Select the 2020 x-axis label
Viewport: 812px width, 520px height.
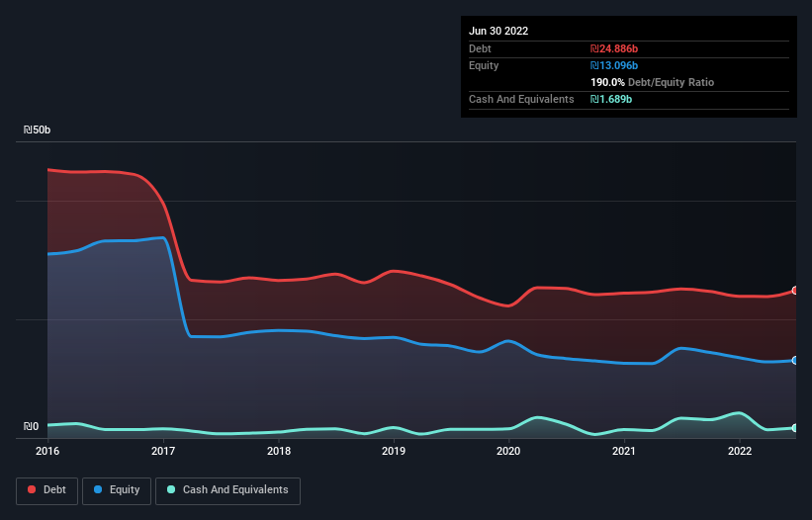click(508, 451)
